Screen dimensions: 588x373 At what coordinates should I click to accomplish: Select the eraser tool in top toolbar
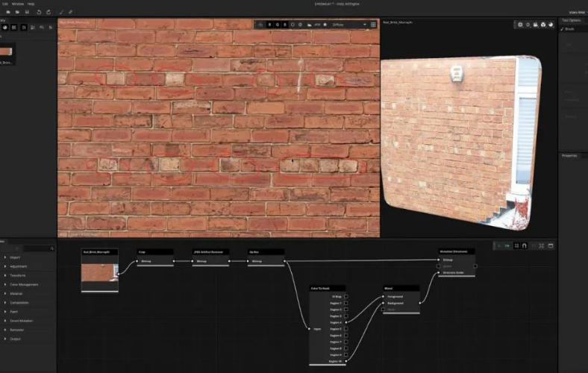coord(70,12)
